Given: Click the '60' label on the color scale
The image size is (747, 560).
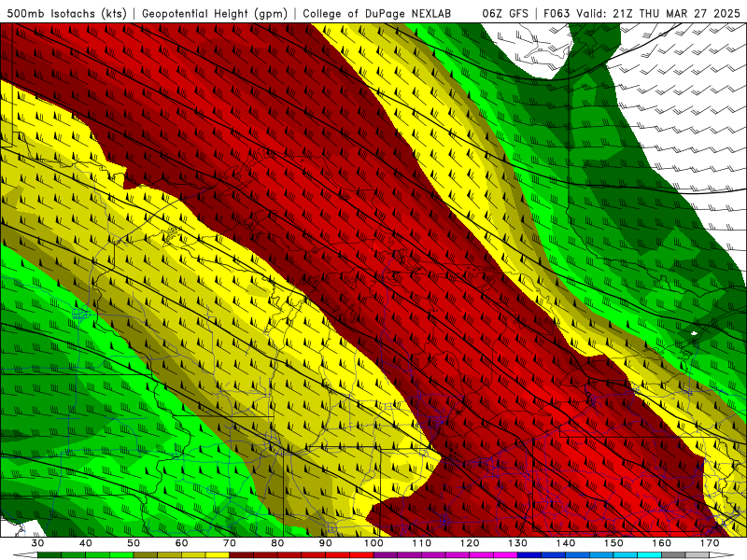Looking at the screenshot, I should [x=181, y=543].
